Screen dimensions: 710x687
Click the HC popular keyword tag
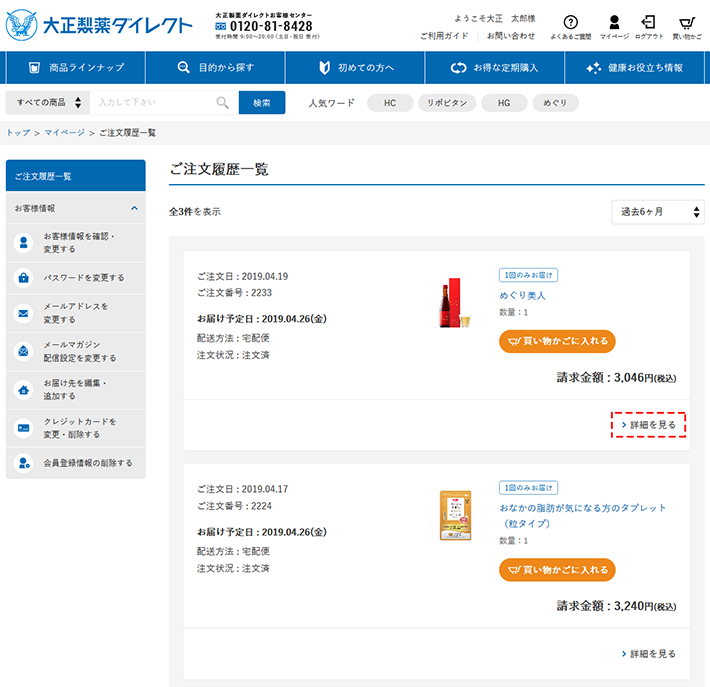pyautogui.click(x=390, y=103)
